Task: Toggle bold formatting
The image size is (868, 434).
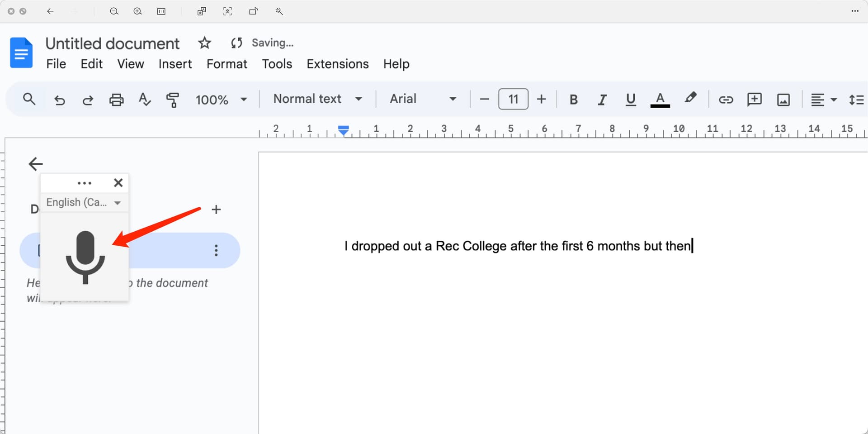Action: click(x=573, y=99)
